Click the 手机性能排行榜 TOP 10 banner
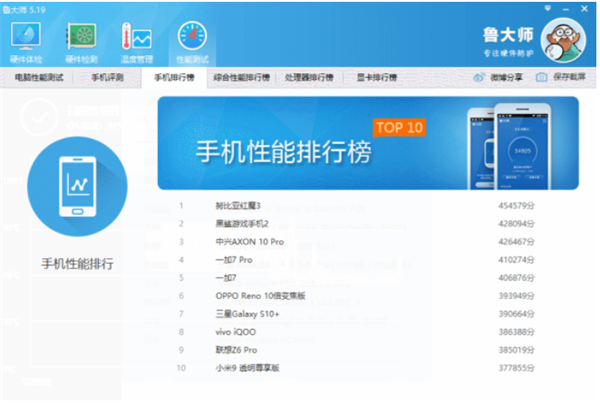This screenshot has height=404, width=600. 368,143
